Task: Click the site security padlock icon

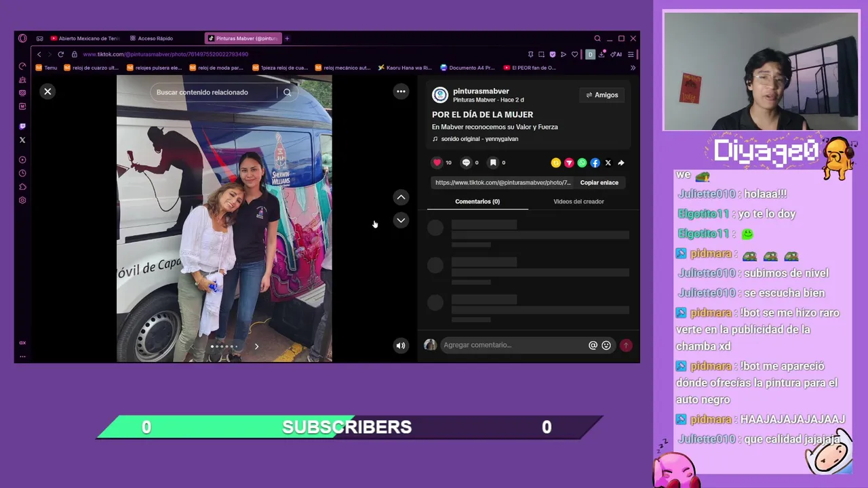Action: 75,54
